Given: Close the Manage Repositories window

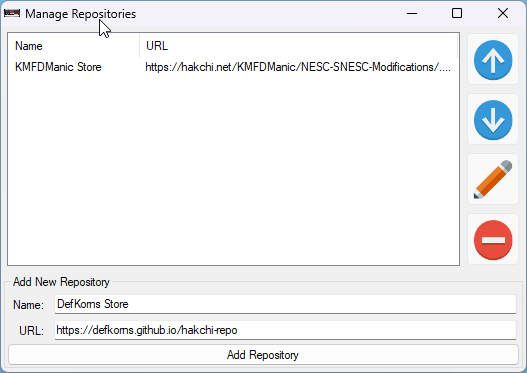Looking at the screenshot, I should click(503, 13).
